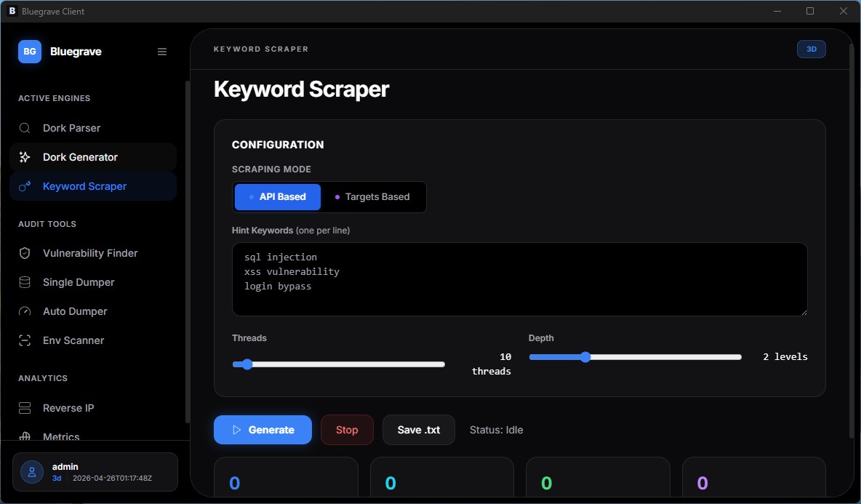Open Dork Generator via its sparkles icon
861x504 pixels.
25,157
